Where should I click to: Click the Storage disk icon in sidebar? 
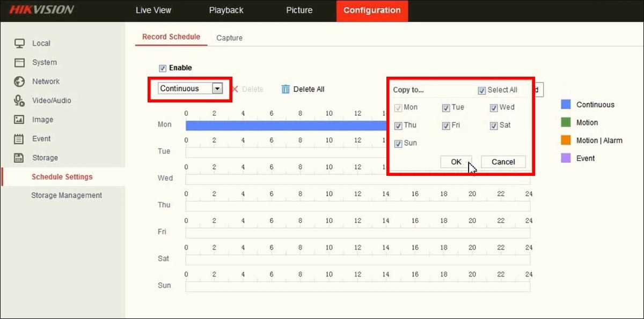[x=19, y=158]
